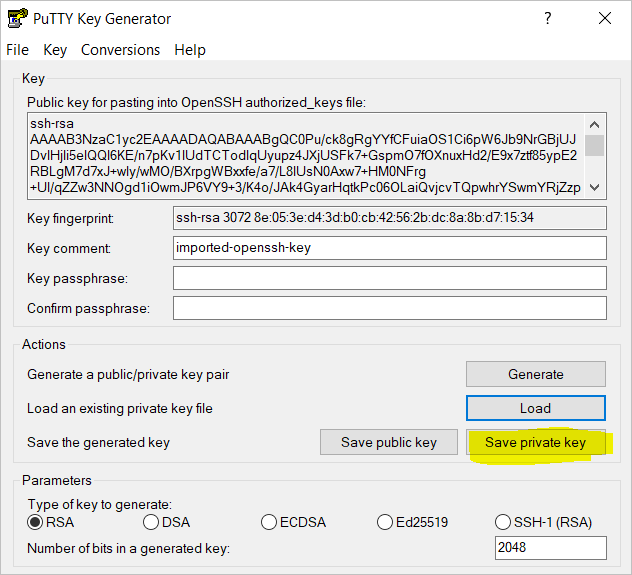Viewport: 632px width, 575px height.
Task: Close the PuTTY Key Generator window
Action: [x=605, y=18]
